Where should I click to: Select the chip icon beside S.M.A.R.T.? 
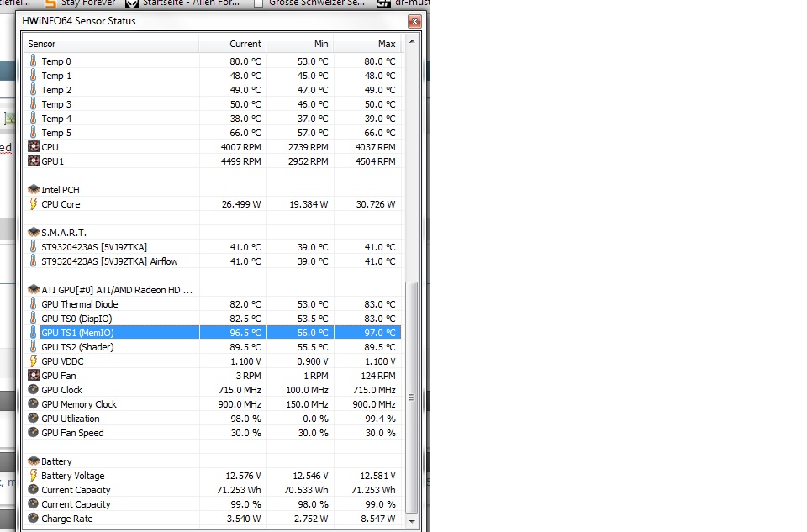click(34, 233)
